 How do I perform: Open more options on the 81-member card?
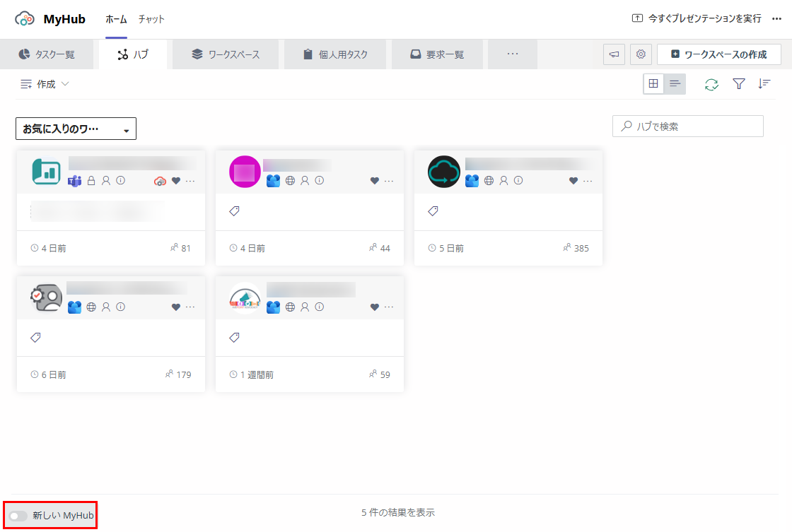pos(190,181)
